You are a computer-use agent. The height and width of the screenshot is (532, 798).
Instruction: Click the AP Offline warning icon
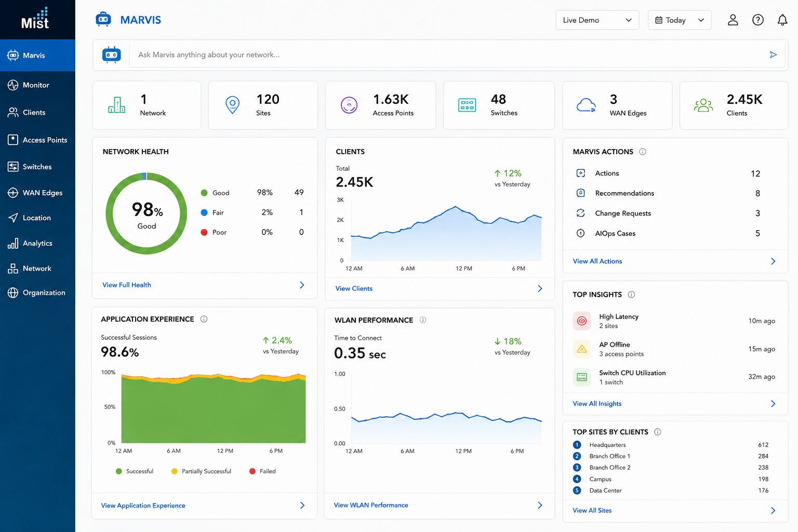tap(582, 349)
